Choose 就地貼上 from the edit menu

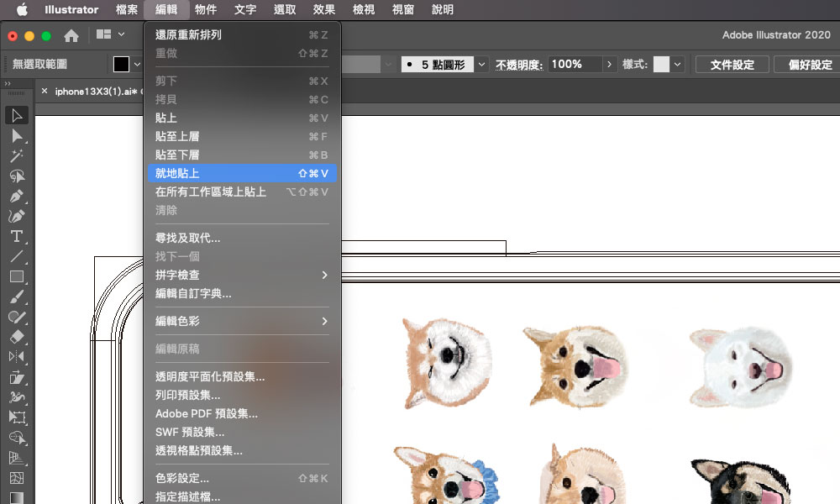coord(242,173)
